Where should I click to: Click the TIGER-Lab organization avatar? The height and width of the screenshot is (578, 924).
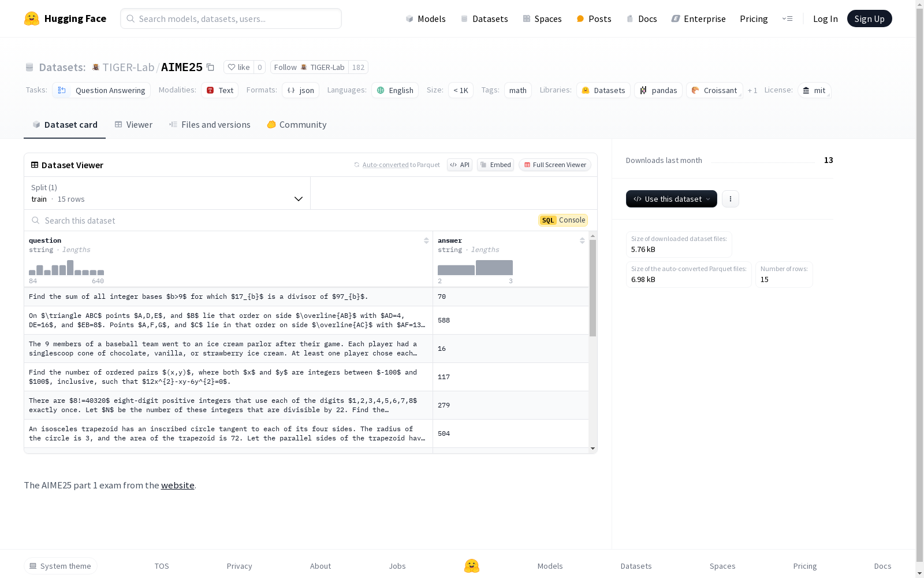click(96, 67)
